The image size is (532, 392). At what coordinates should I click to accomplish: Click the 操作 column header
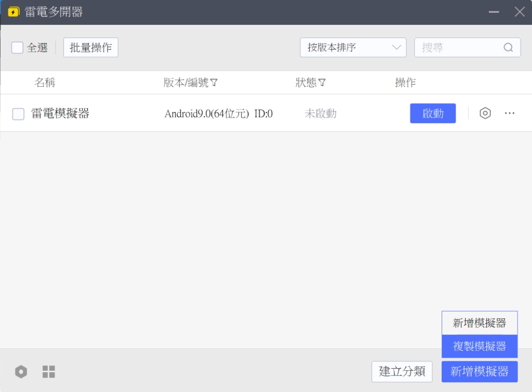tap(405, 82)
